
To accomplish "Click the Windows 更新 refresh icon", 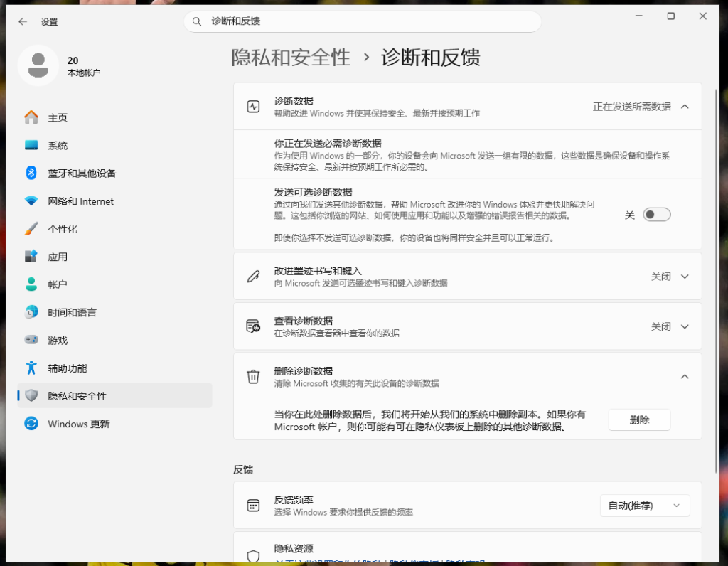I will coord(31,424).
